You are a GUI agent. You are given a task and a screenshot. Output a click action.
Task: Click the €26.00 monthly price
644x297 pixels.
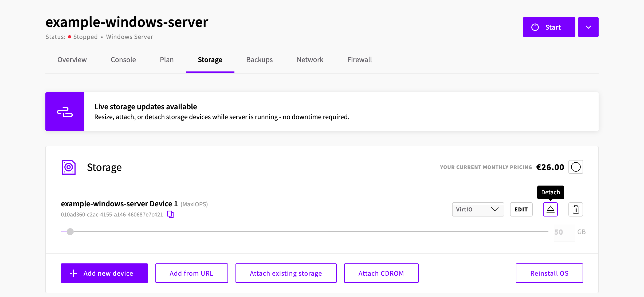550,167
